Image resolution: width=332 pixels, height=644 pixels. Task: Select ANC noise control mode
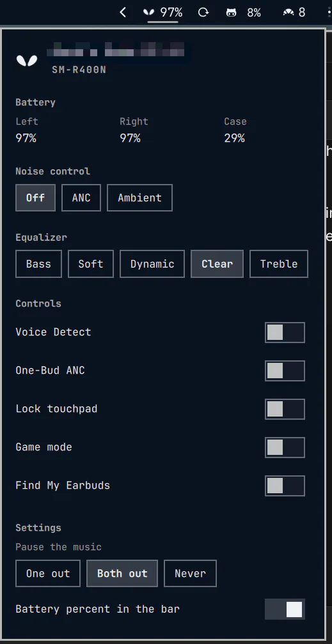[81, 197]
